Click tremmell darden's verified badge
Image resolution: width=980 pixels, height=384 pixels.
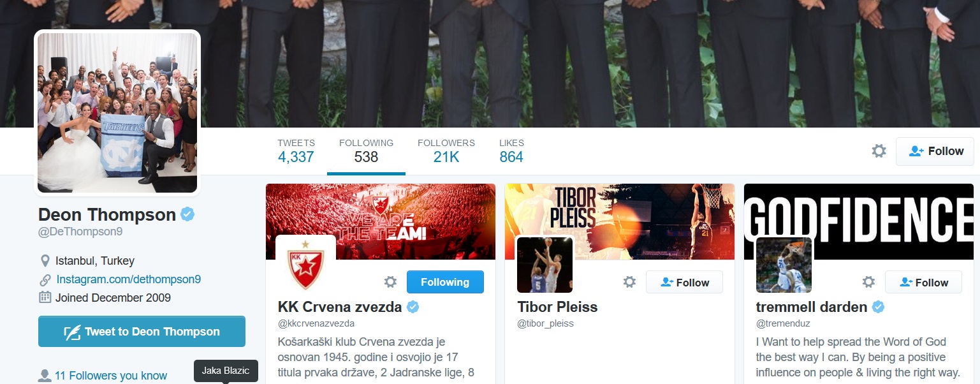tap(879, 307)
